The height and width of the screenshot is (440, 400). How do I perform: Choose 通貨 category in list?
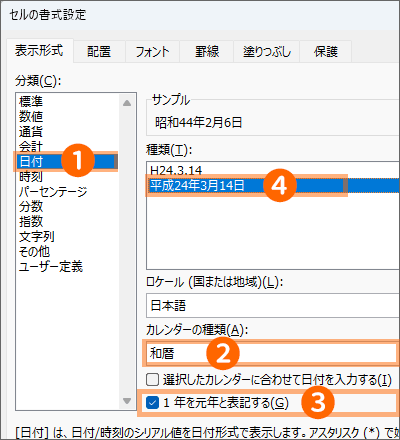(x=31, y=132)
